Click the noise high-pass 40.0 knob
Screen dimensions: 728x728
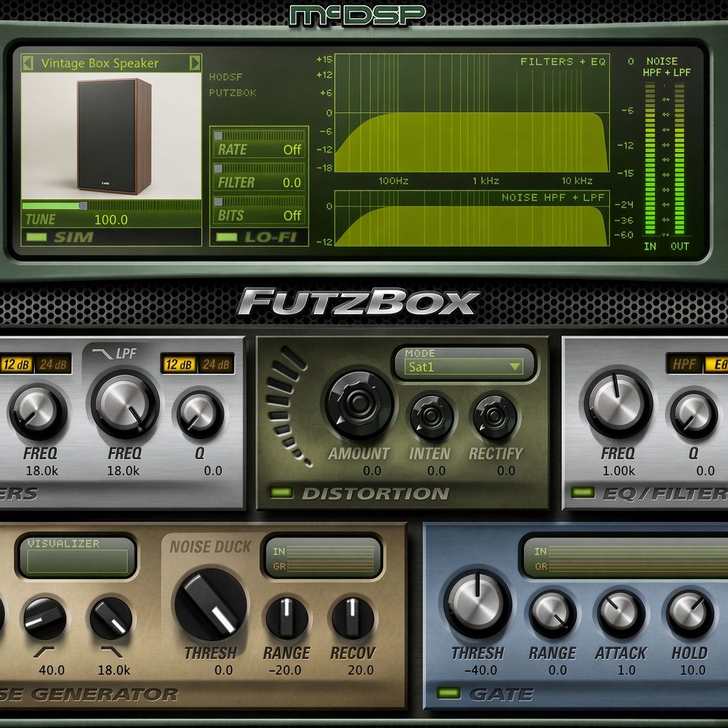[45, 619]
